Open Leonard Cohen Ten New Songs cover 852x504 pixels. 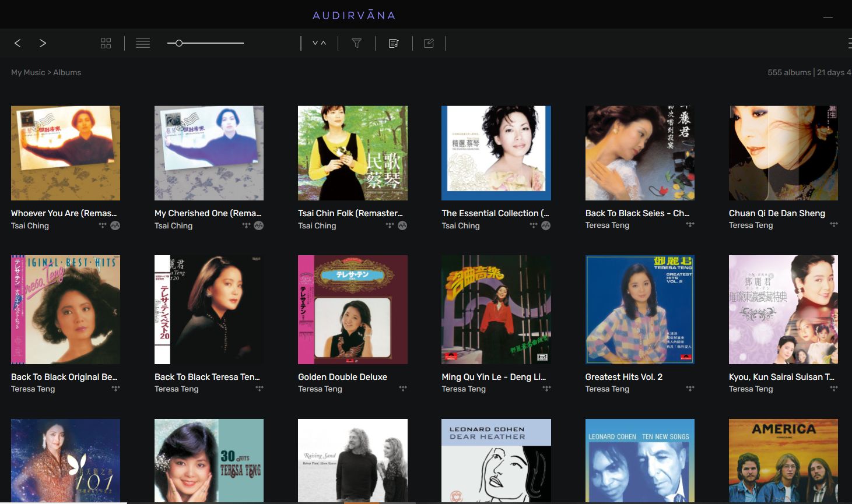(640, 460)
